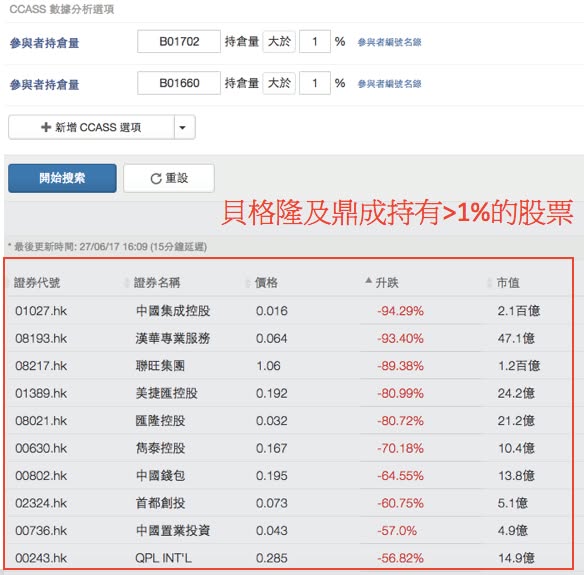The image size is (584, 575).
Task: Click the blue 開始搜索 button
Action: (x=62, y=178)
